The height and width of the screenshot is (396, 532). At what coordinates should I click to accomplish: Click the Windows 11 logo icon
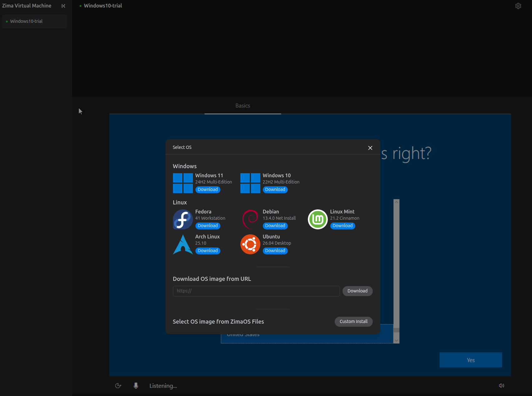coord(183,183)
